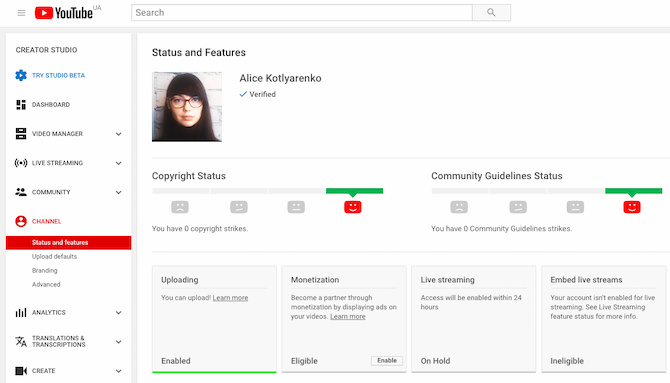Click the Enable monetization button

click(x=387, y=360)
